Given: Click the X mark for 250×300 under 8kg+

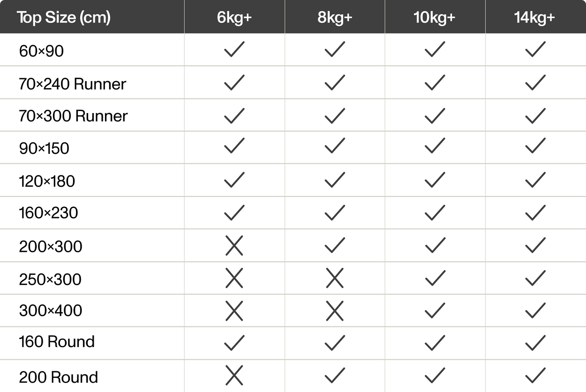Looking at the screenshot, I should point(334,279).
